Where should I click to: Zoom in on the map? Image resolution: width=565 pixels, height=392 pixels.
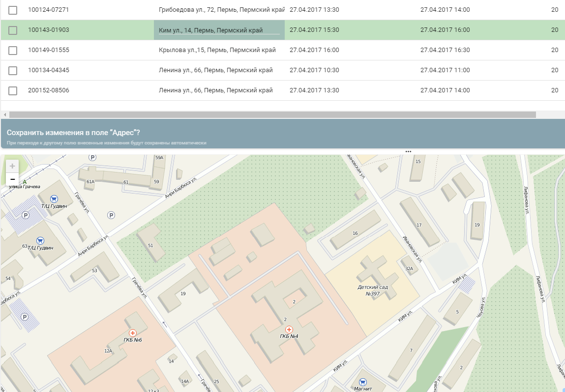coord(12,166)
